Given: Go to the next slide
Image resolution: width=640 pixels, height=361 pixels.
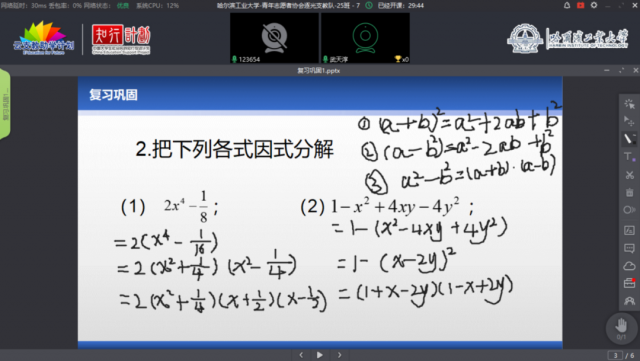Looking at the screenshot, I should [x=339, y=355].
